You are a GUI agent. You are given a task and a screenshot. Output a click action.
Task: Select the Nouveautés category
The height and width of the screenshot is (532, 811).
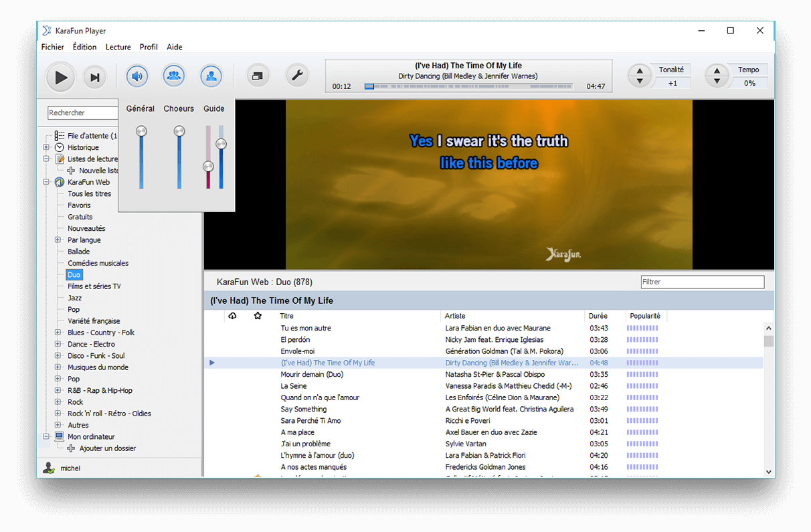[86, 228]
